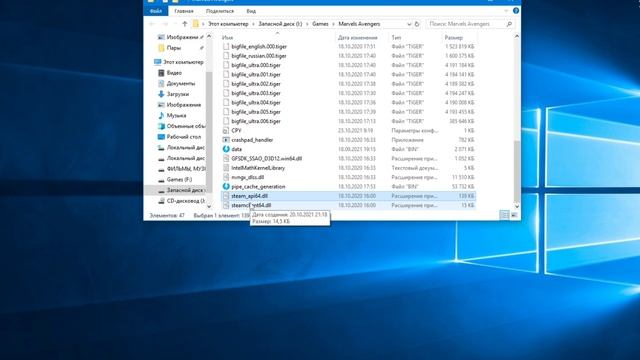Click Marvels Avengers in the address breadcrumb
Viewport: 640px width, 360px height.
coord(359,24)
